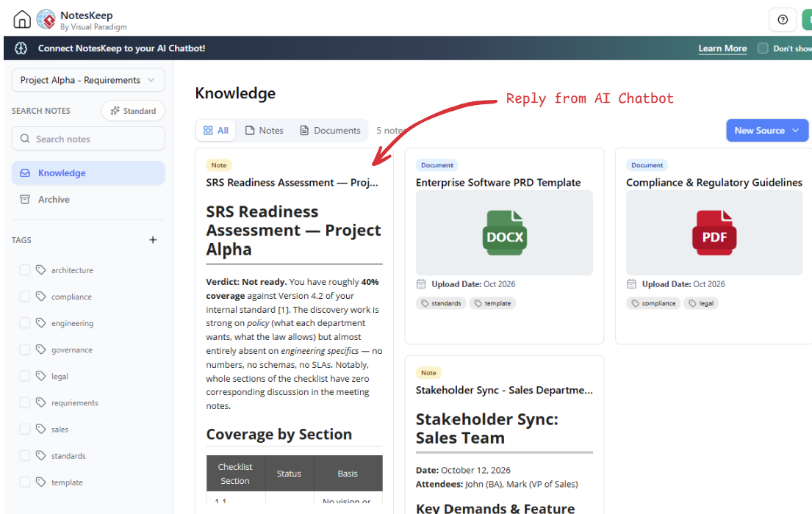This screenshot has width=812, height=514.
Task: Follow the Learn More link
Action: 722,48
